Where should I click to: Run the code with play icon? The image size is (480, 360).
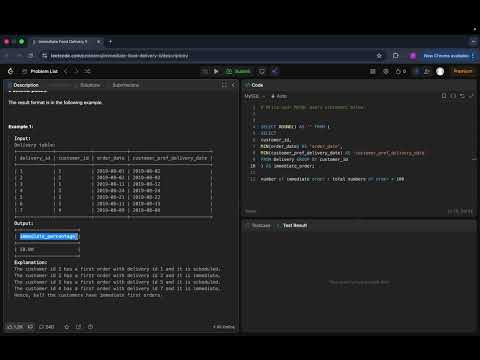(x=216, y=71)
